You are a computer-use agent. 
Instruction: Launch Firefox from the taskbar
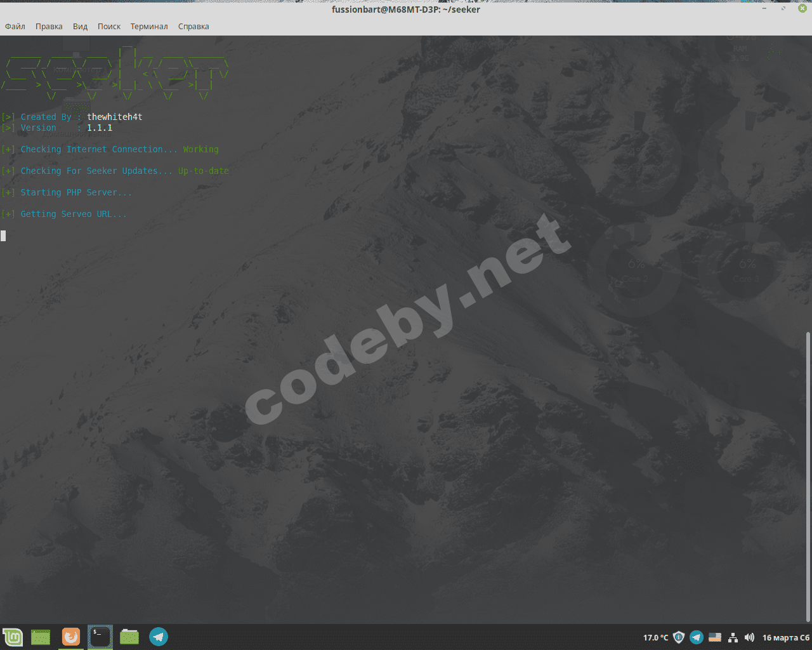tap(70, 637)
